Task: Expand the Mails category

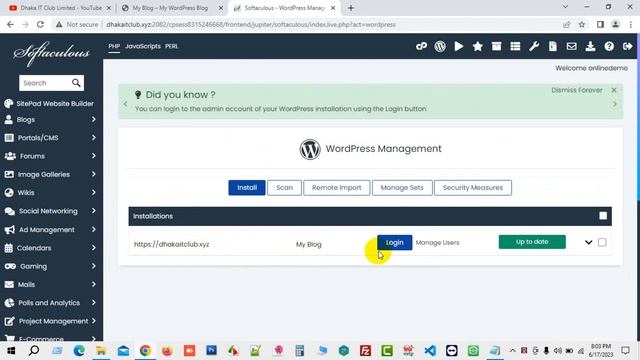Action: point(93,284)
